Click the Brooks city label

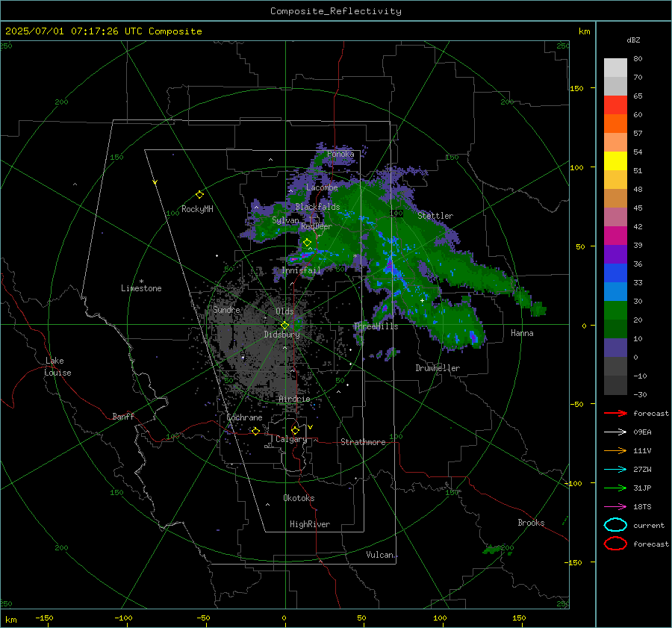[x=531, y=523]
